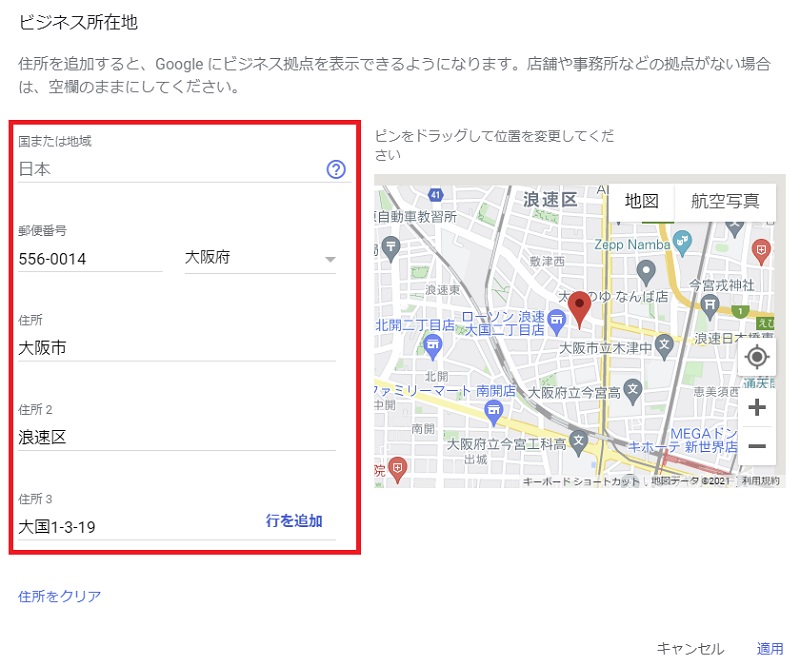
Task: Click the キャンセル button
Action: tap(690, 648)
